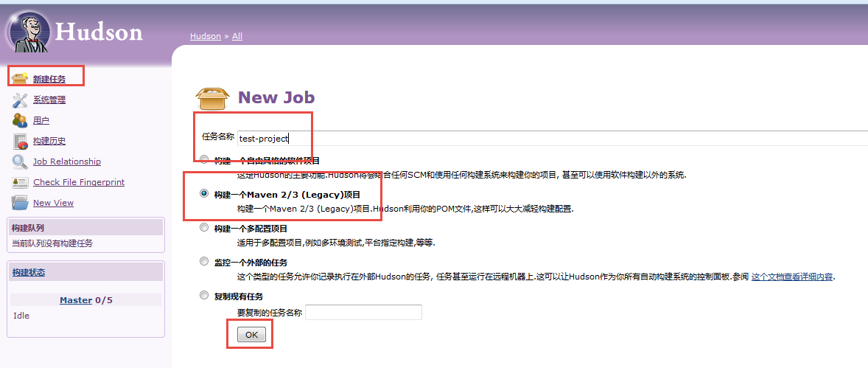The image size is (868, 368).
Task: Click the 复制现有任务 label text
Action: [239, 296]
